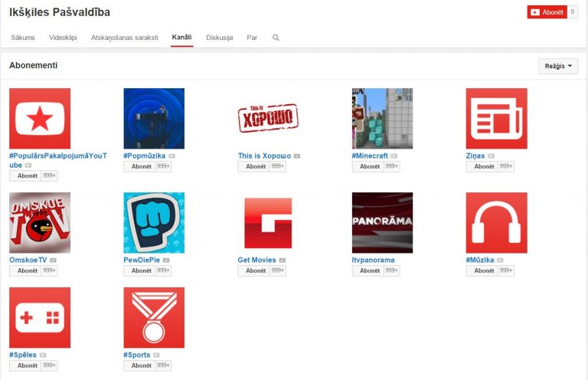Open the Režģis view mode dropdown

click(558, 66)
